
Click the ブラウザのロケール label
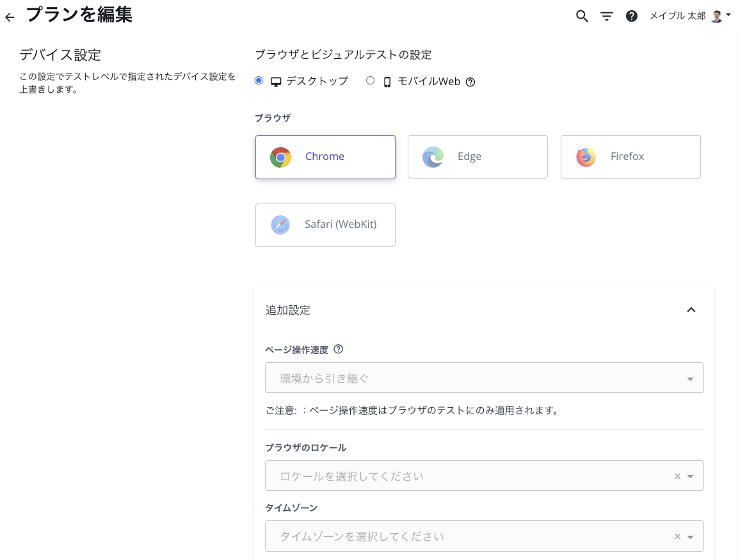coord(305,447)
